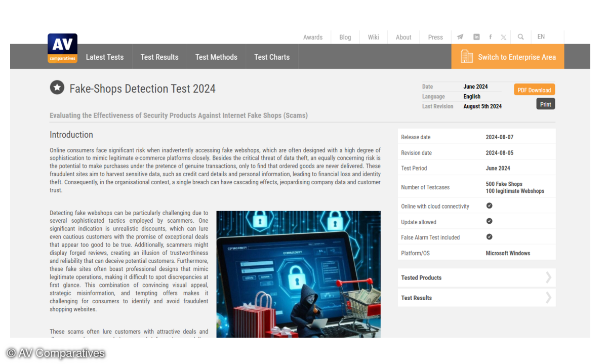Expand the Tested Products section
Viewport: 607px width, 364px height.
click(476, 277)
